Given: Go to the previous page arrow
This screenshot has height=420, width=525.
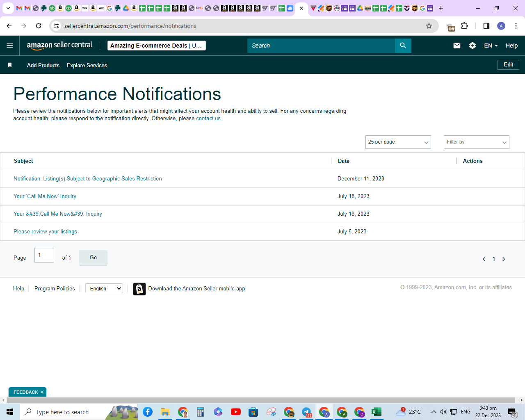Looking at the screenshot, I should (484, 259).
